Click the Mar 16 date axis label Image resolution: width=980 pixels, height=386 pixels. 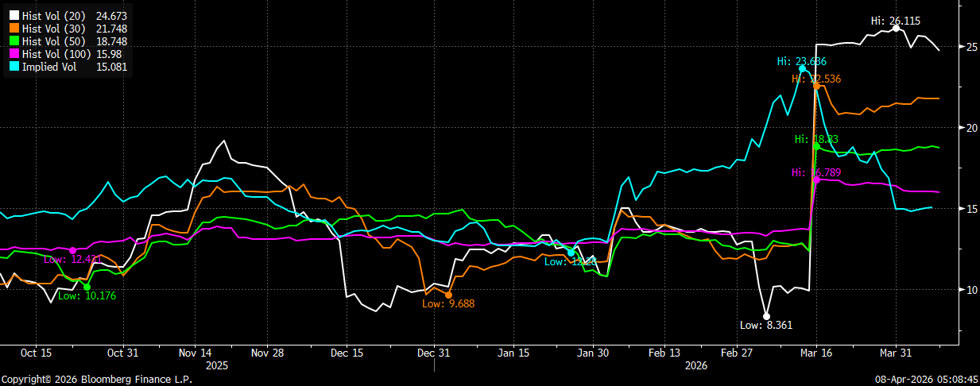[x=815, y=353]
